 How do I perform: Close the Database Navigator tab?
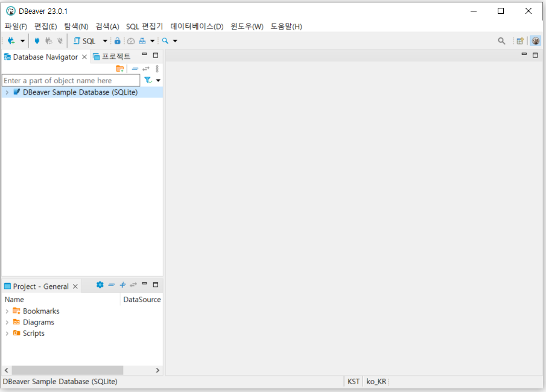[84, 57]
